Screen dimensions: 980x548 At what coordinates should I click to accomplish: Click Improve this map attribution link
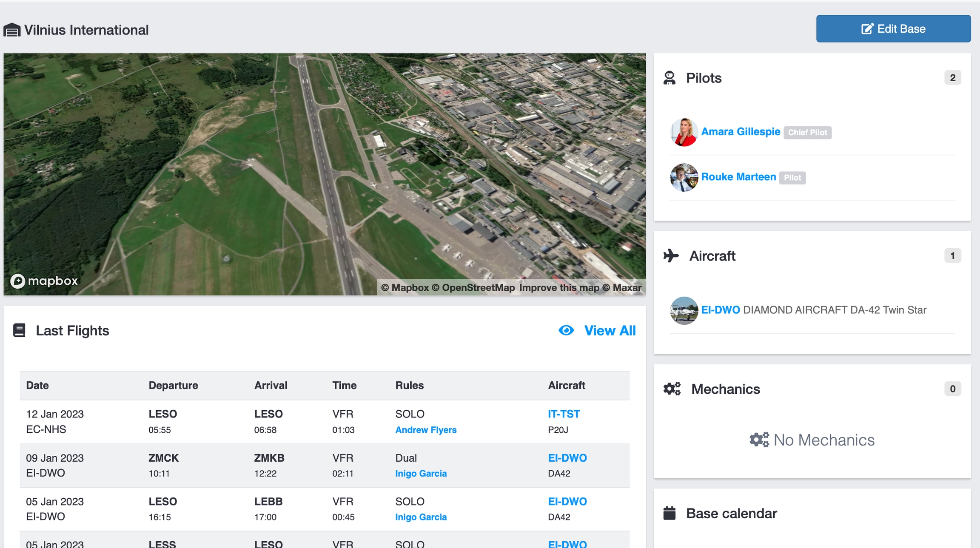point(559,288)
